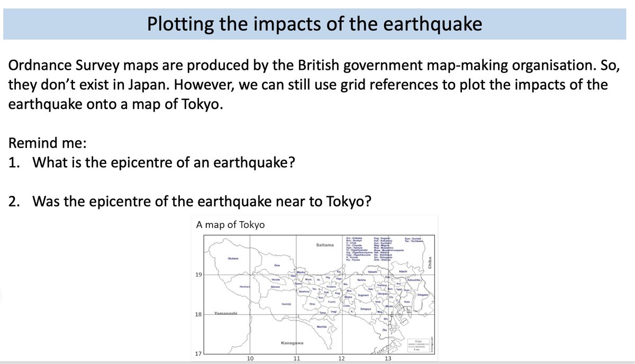Viewport: 635px width, 364px height.
Task: Click the map's 8 km scale bar
Action: (x=418, y=345)
